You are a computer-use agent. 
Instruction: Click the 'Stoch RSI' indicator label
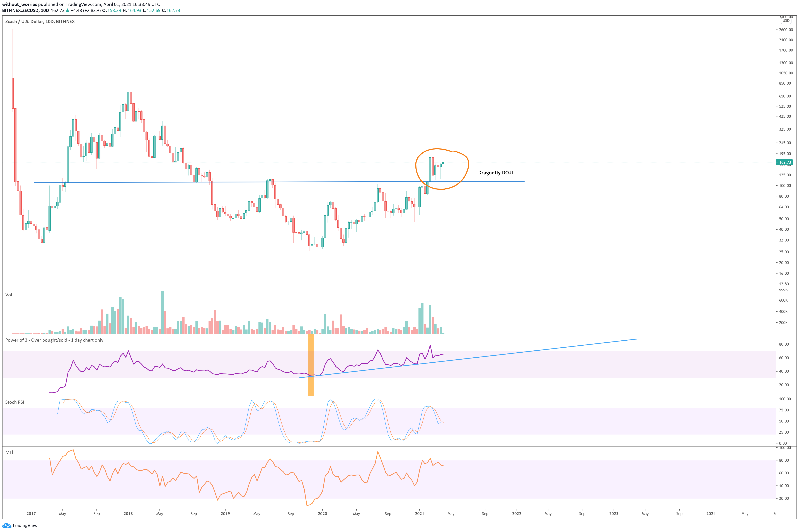point(15,402)
